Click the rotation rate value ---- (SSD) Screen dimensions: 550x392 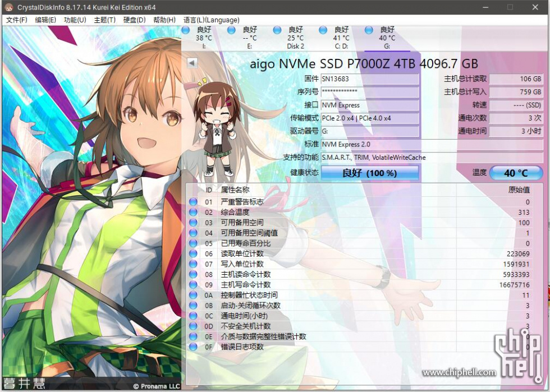click(x=516, y=105)
